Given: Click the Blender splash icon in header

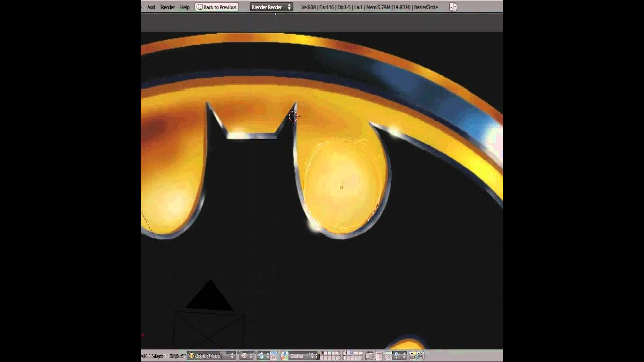Looking at the screenshot, I should (453, 7).
